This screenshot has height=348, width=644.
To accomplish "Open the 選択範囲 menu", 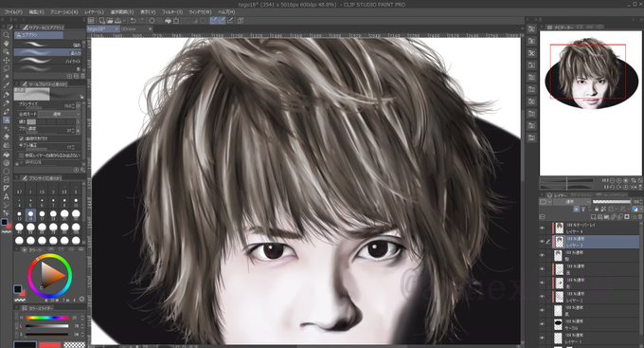I will click(x=122, y=12).
